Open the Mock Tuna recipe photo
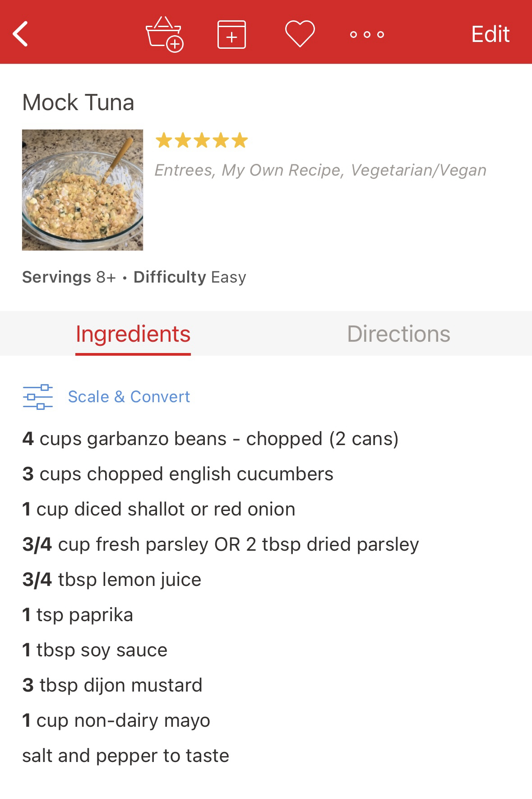The height and width of the screenshot is (799, 532). pos(83,190)
